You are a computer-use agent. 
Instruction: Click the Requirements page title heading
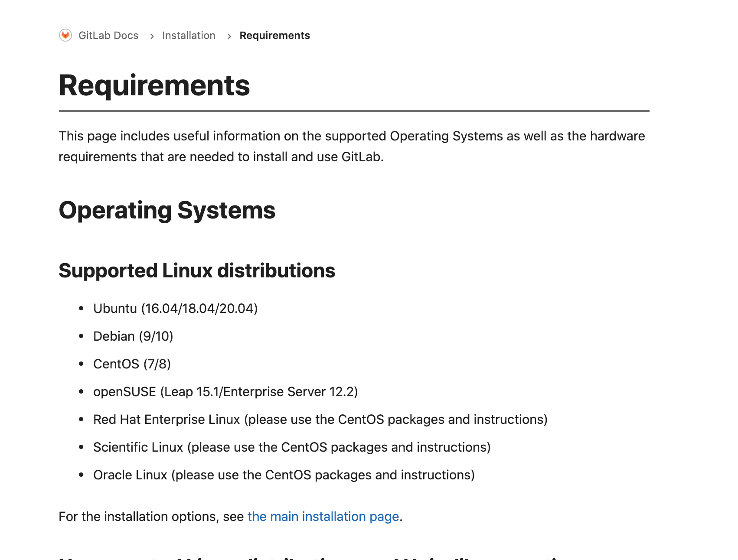(x=154, y=85)
